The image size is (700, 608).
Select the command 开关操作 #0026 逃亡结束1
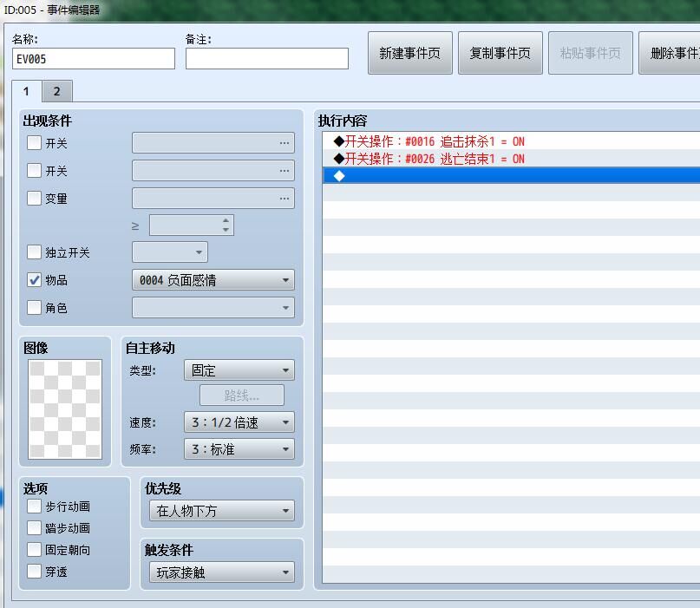pos(511,159)
